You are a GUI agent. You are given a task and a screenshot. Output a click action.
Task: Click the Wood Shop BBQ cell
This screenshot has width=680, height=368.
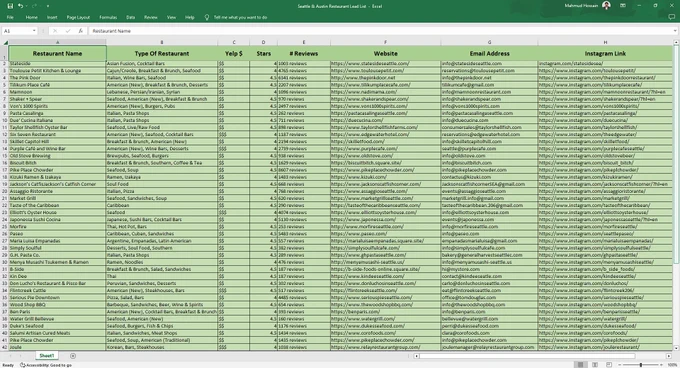(57, 305)
